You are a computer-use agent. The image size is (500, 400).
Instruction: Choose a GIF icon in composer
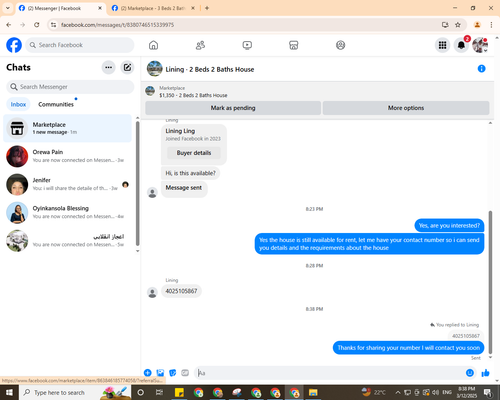click(185, 373)
